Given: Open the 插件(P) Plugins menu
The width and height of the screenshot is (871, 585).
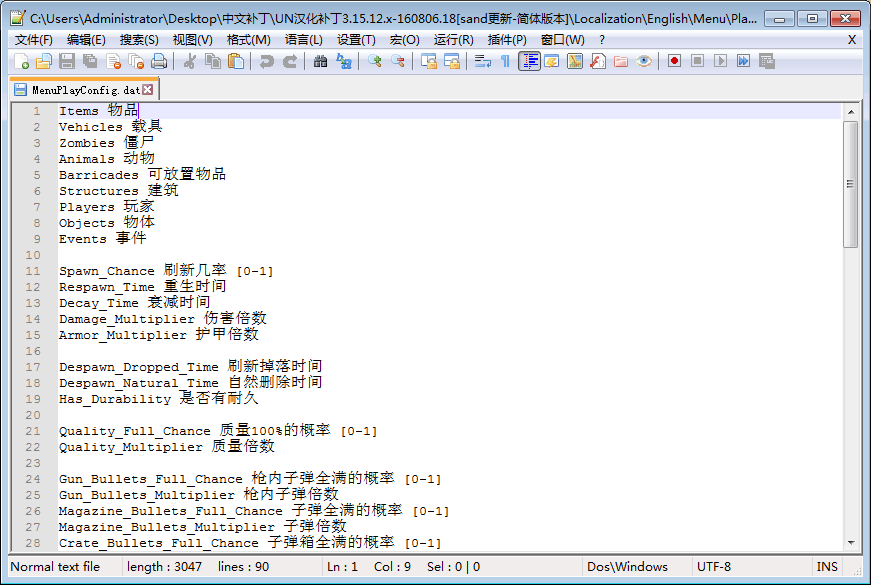Looking at the screenshot, I should coord(507,39).
